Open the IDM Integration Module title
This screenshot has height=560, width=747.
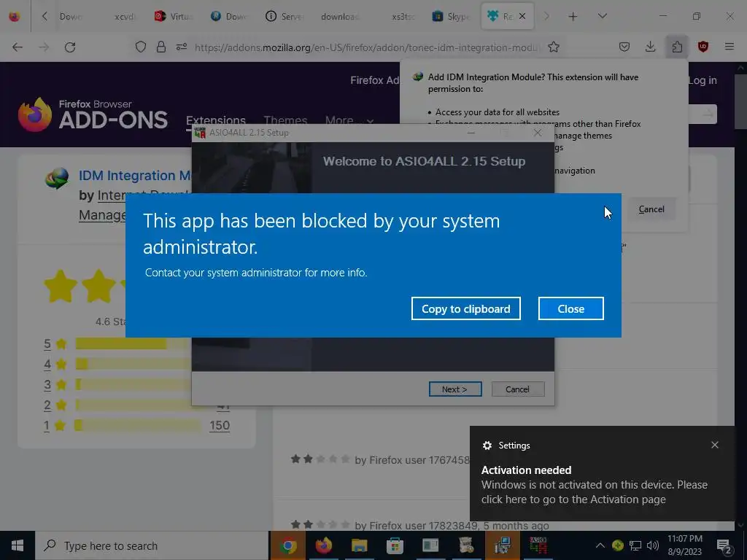[135, 175]
